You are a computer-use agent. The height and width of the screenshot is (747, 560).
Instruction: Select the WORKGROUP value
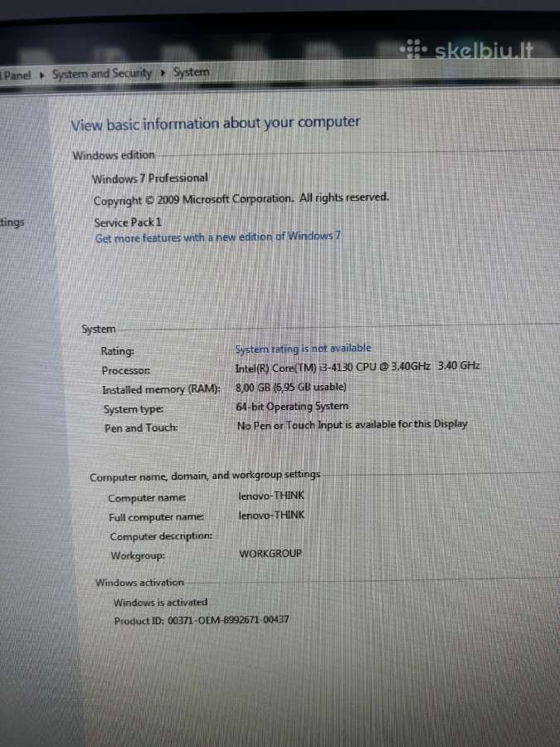(x=270, y=554)
